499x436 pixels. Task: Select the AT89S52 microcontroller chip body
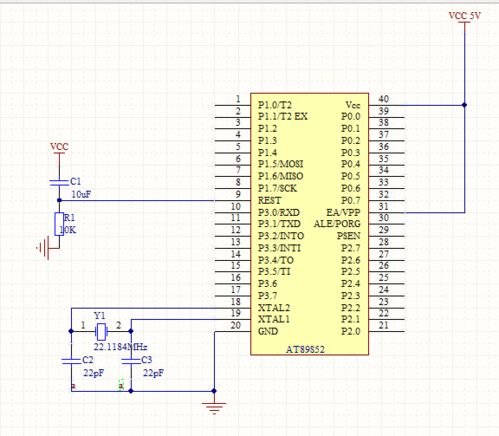point(309,224)
